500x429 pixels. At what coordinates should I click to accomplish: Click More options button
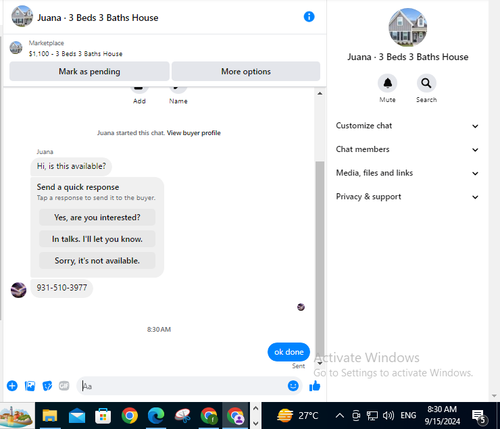coord(246,71)
